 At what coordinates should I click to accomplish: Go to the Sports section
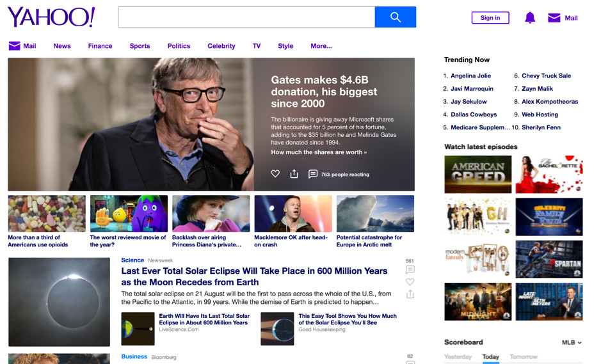140,46
